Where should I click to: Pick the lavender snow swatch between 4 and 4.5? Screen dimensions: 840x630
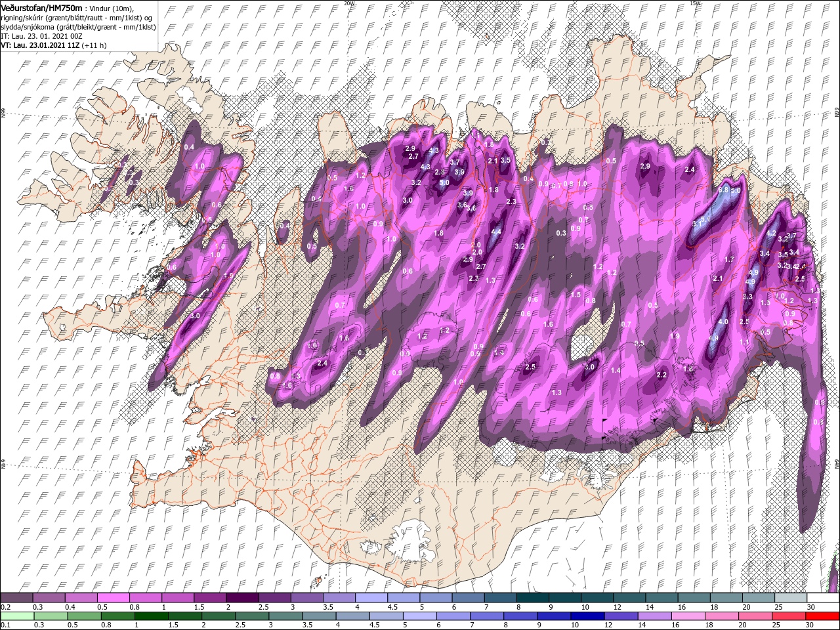coord(371,598)
